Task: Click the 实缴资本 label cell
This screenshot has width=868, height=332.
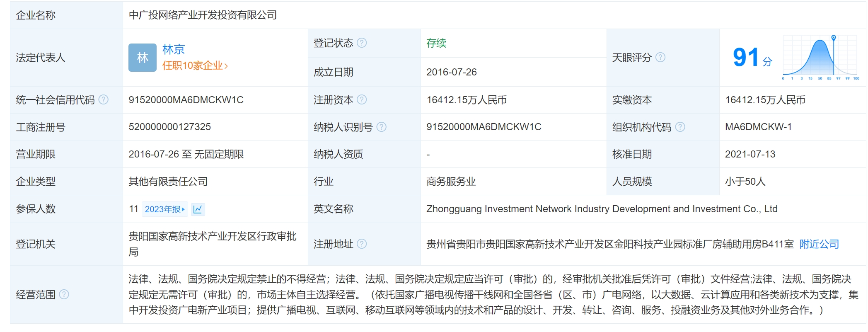Action: pos(663,100)
